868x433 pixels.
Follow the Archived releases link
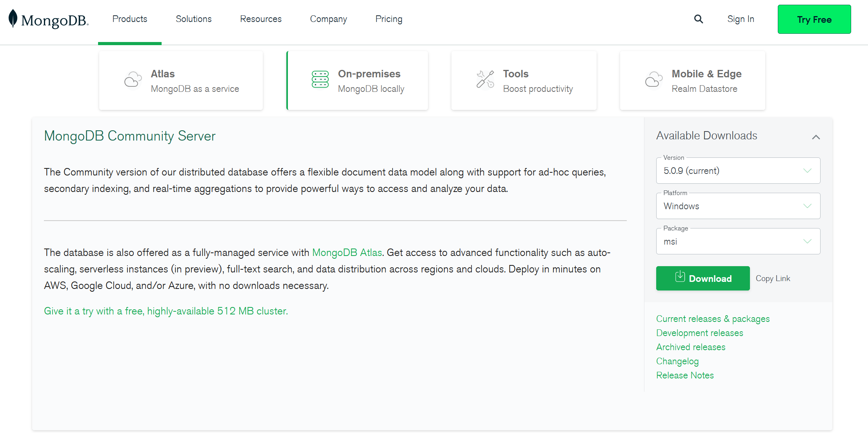tap(691, 347)
